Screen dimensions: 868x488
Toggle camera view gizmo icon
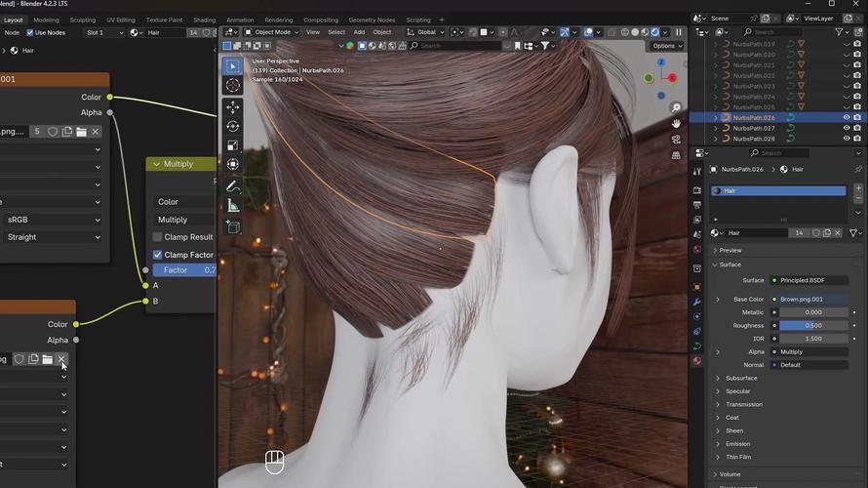676,140
